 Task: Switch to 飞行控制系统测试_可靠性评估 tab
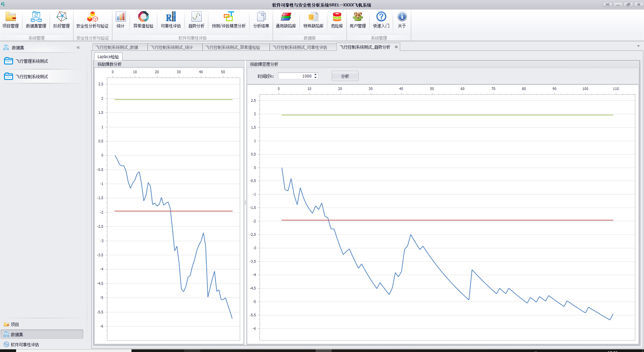[x=300, y=47]
